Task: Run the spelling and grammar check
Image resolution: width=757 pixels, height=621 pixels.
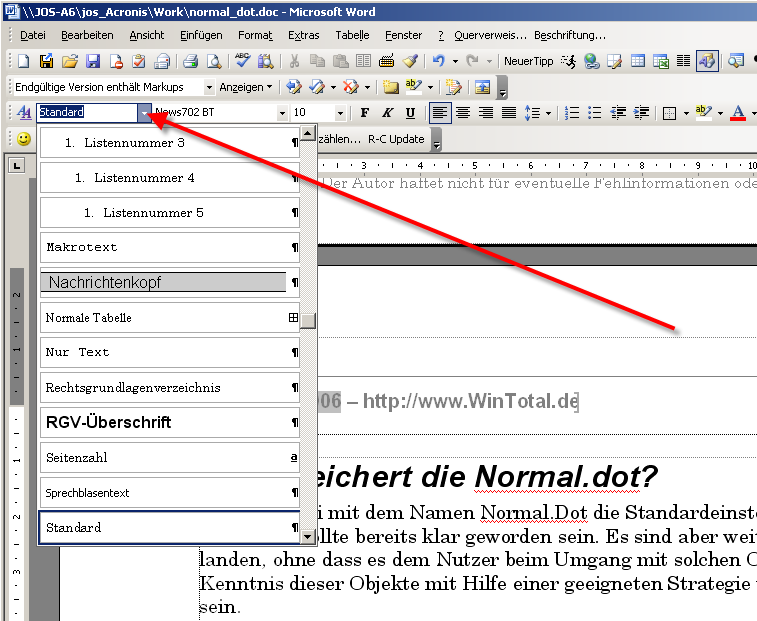Action: click(243, 61)
